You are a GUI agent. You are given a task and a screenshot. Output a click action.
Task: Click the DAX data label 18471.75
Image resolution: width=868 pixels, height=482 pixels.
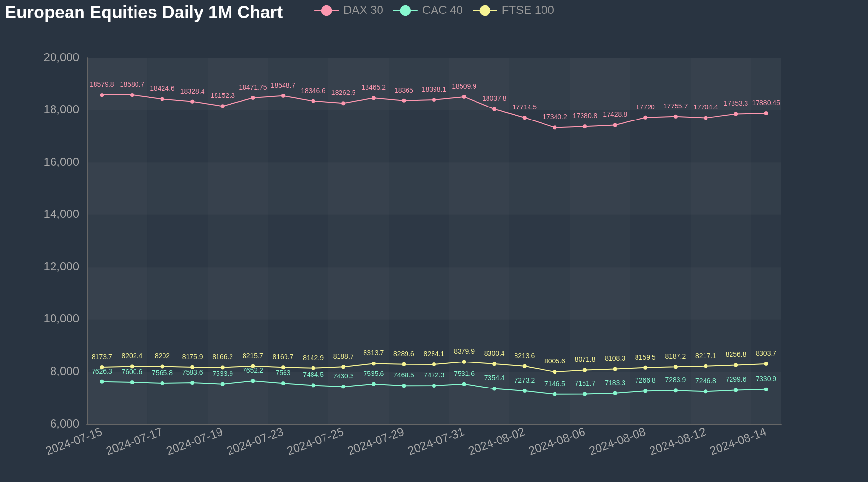(x=253, y=88)
